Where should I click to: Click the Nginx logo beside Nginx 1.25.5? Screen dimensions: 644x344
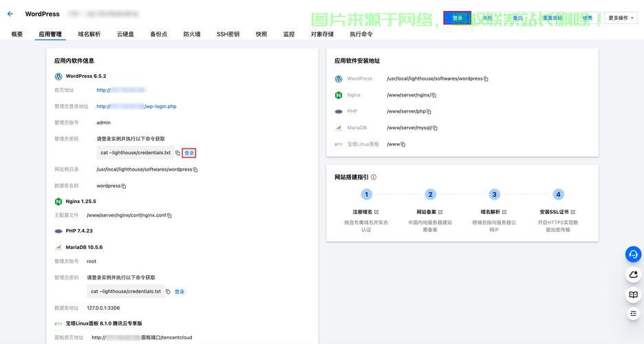pos(58,202)
